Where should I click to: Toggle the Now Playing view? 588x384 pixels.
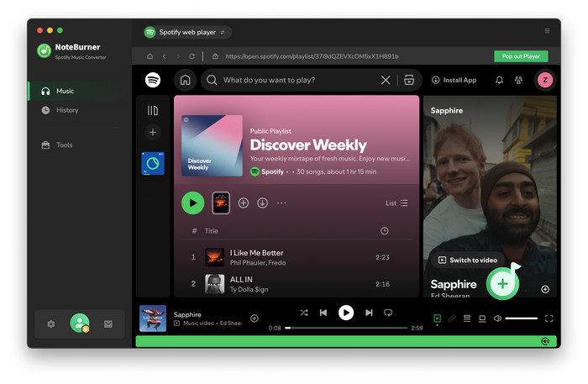(437, 318)
